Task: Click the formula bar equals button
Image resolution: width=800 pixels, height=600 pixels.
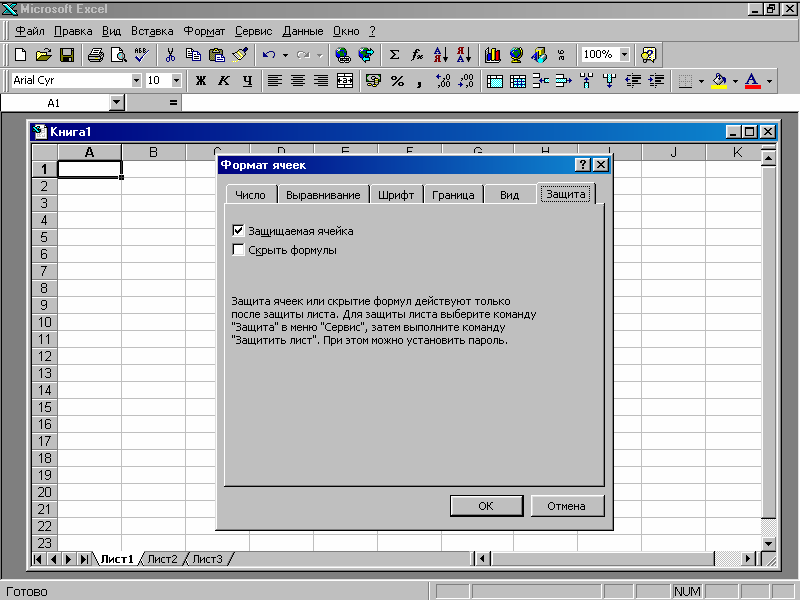Action: 173,103
